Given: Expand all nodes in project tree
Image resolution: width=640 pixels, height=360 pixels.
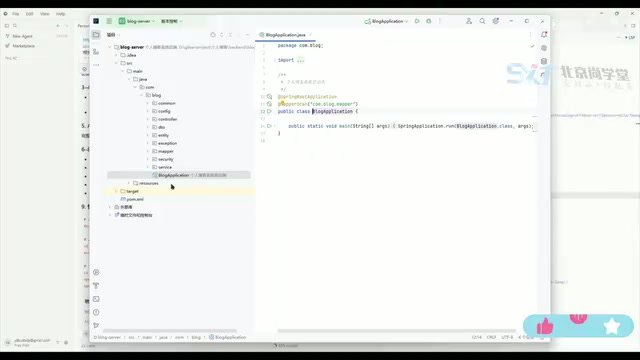Looking at the screenshot, I should [222, 35].
